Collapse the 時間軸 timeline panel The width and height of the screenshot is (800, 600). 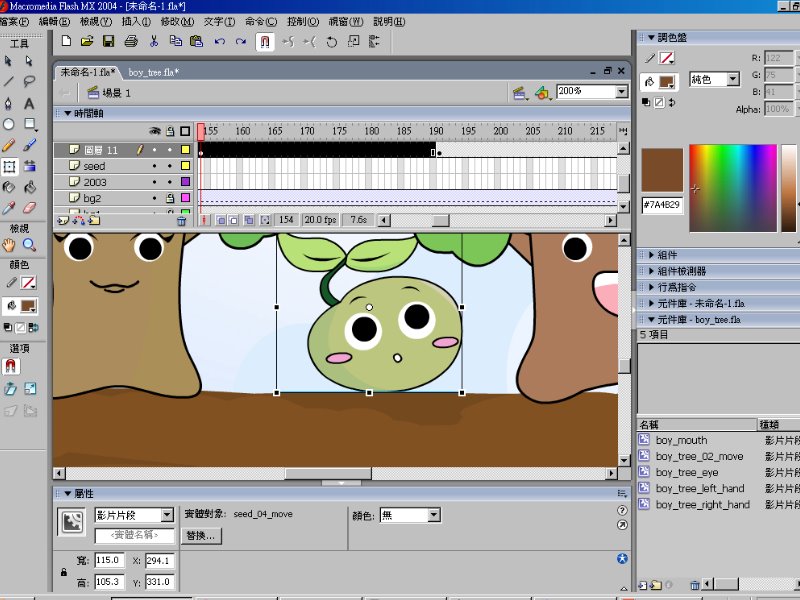(x=67, y=113)
